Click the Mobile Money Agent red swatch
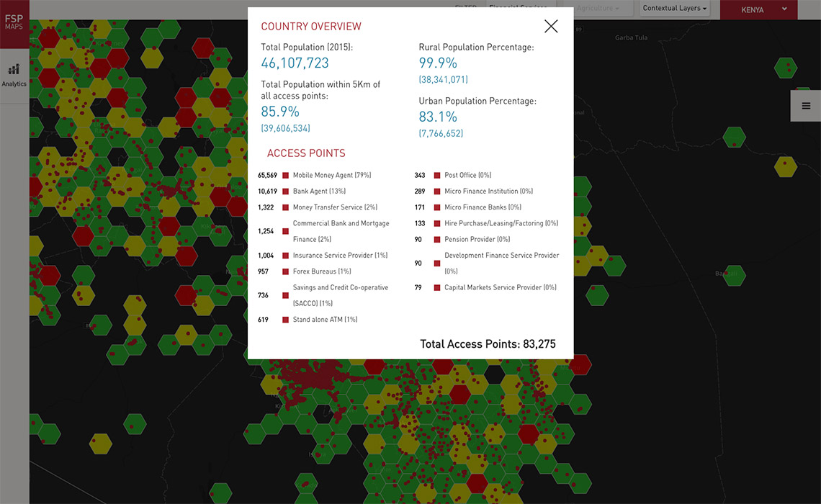 285,176
